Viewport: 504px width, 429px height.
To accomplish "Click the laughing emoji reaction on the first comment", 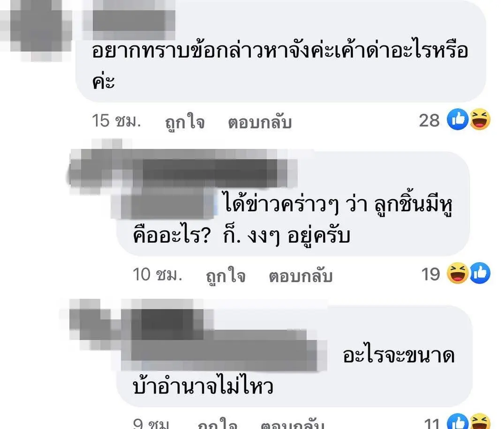I will pos(480,119).
